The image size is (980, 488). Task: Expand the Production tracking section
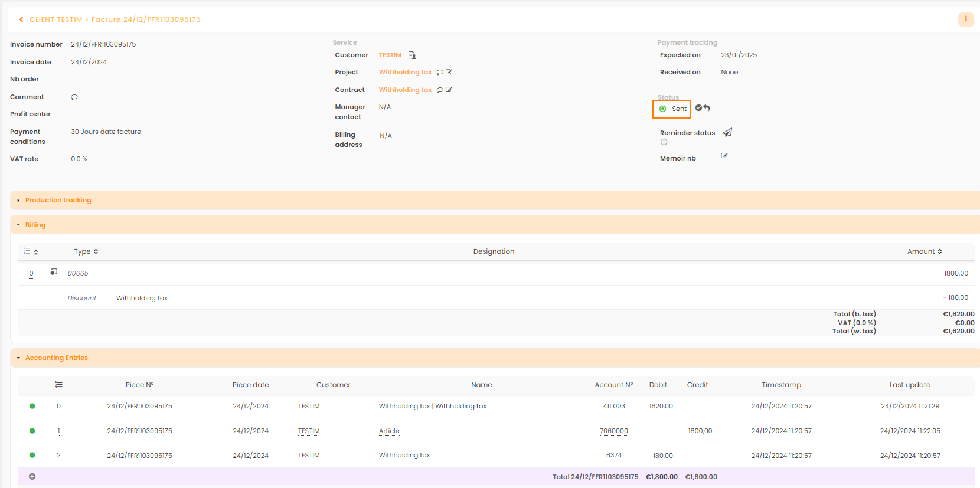(x=58, y=201)
